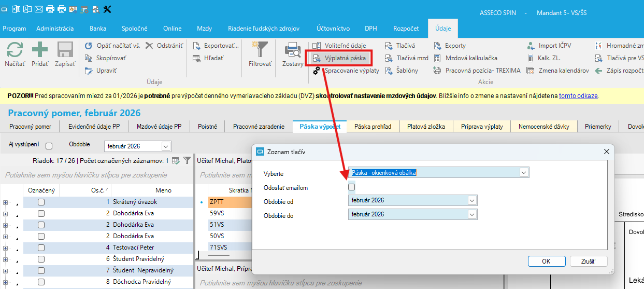The height and width of the screenshot is (289, 644).
Task: Open Zostavy printer reports icon
Action: (x=293, y=50)
